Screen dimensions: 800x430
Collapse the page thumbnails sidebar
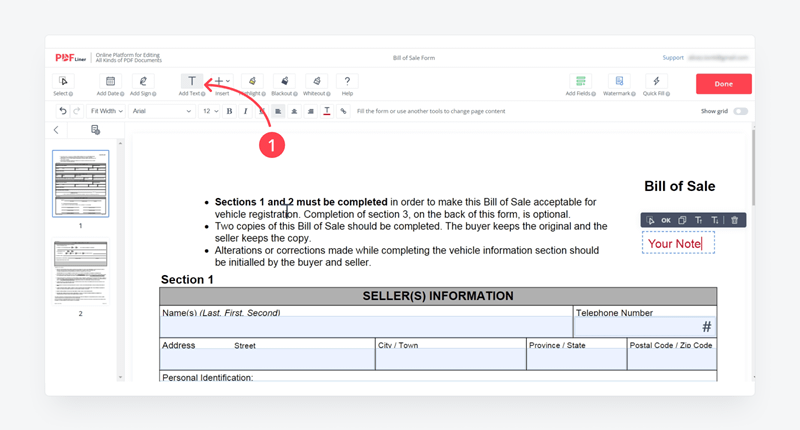pos(56,130)
